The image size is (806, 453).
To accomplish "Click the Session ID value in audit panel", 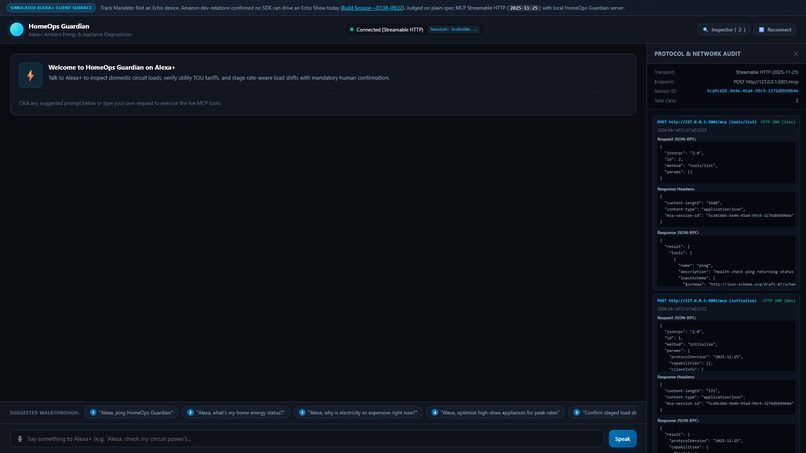I will click(753, 91).
